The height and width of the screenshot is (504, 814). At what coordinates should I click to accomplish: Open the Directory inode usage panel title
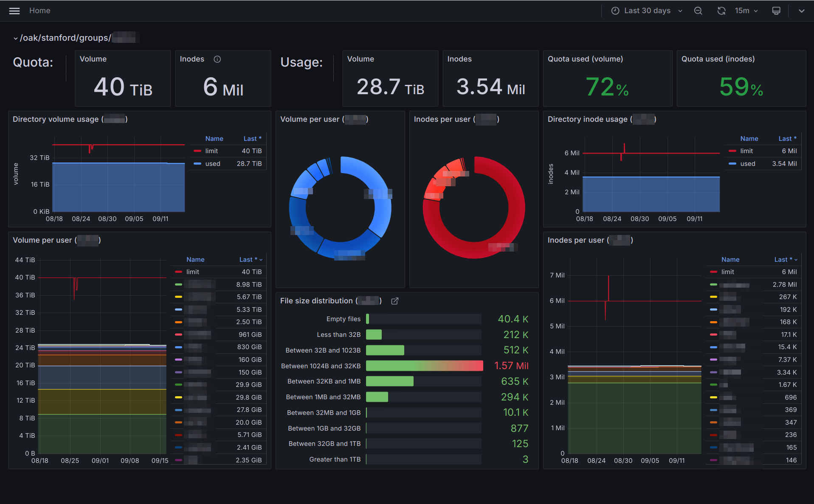602,119
